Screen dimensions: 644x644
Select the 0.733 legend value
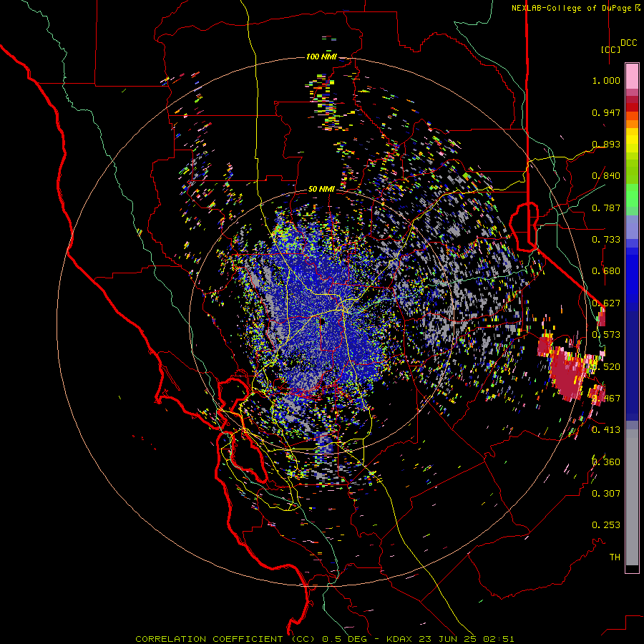click(606, 240)
